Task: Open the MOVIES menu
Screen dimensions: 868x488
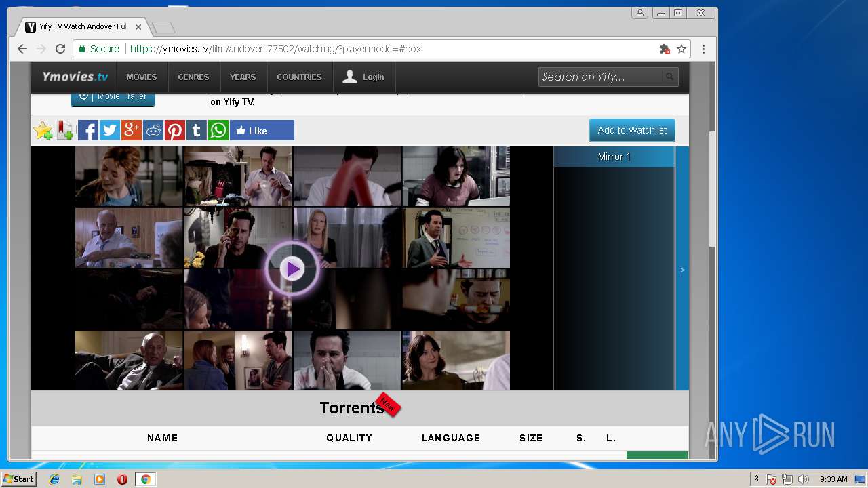Action: (141, 77)
